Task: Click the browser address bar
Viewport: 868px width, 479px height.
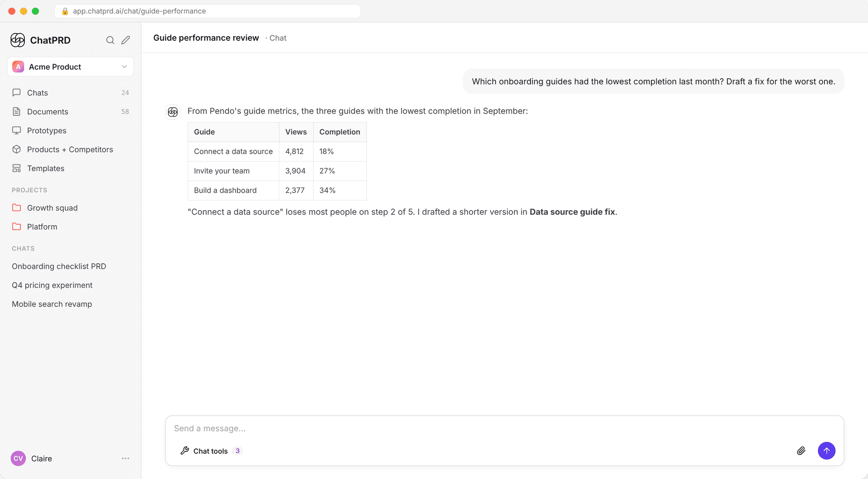Action: pos(208,11)
